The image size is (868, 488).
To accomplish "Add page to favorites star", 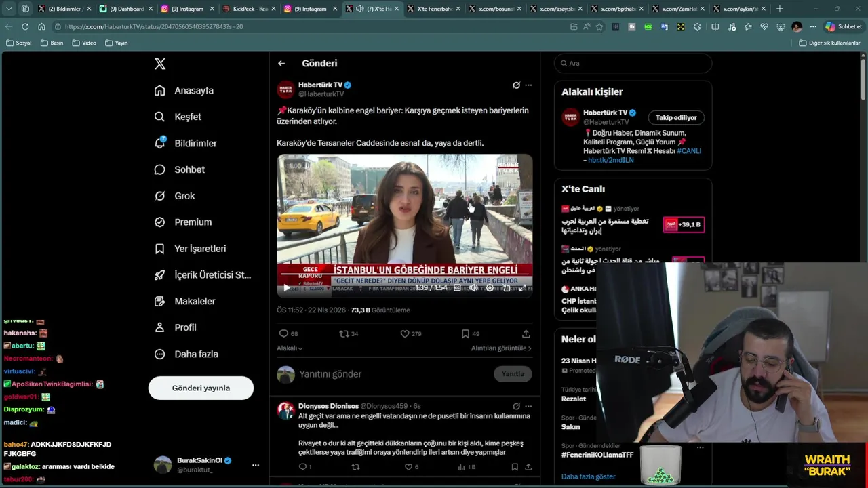I will (599, 26).
